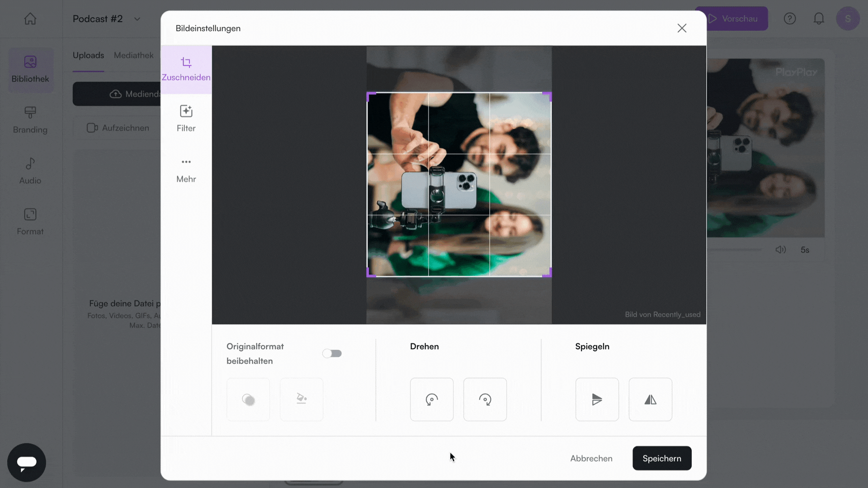Open the Bibliothek sidebar section
The width and height of the screenshot is (868, 488).
pos(30,70)
